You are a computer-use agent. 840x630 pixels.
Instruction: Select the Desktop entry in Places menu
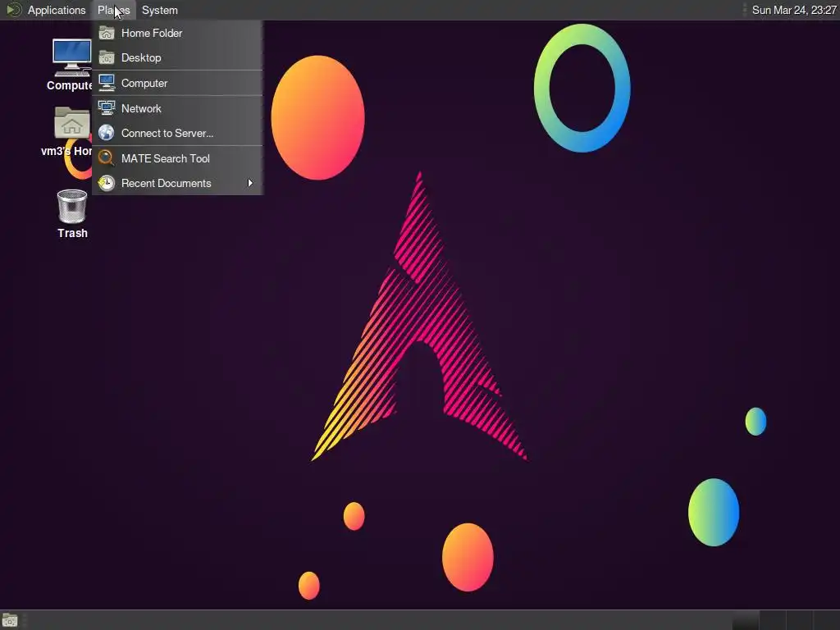pyautogui.click(x=177, y=58)
